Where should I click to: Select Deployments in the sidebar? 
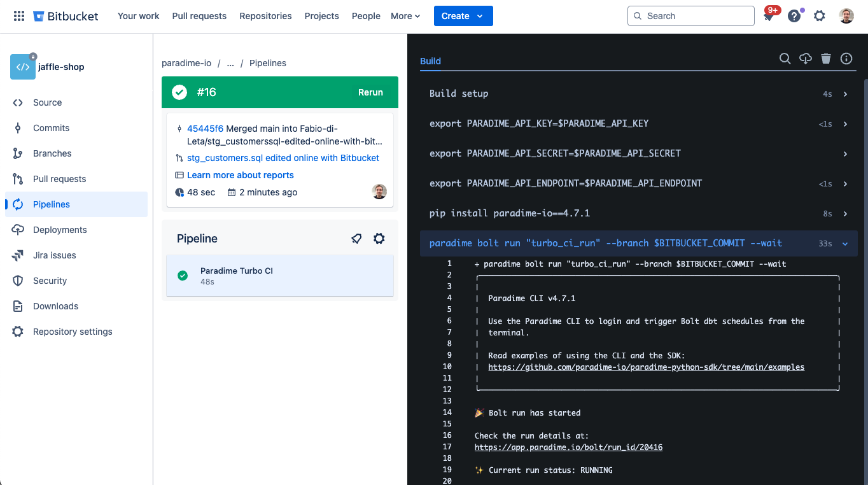pos(60,230)
